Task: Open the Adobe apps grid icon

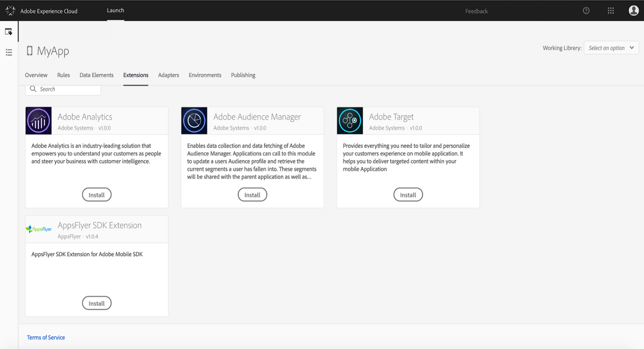Action: (611, 10)
